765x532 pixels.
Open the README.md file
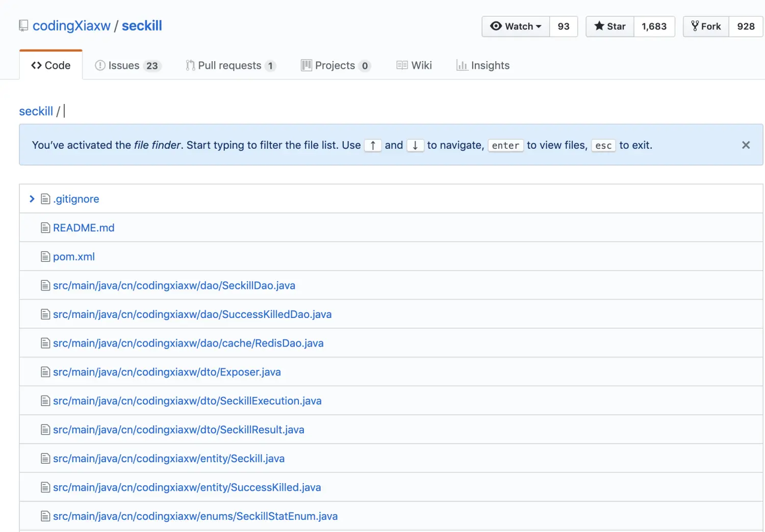[84, 228]
